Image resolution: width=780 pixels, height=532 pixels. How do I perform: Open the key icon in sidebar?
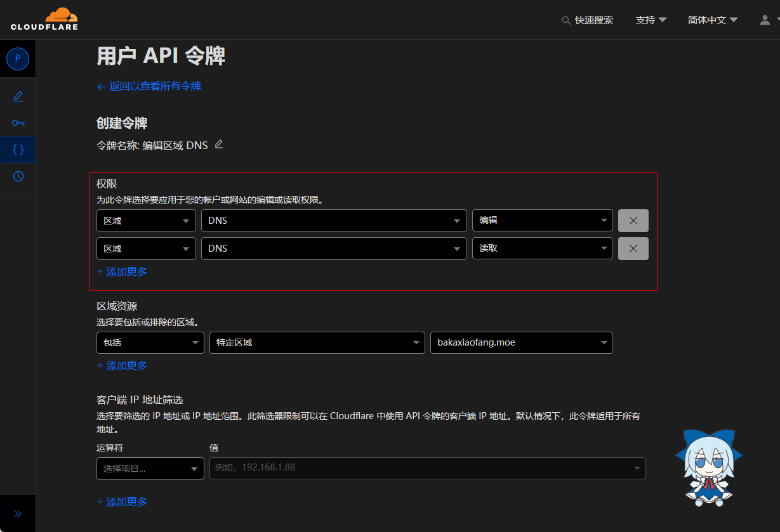click(x=18, y=123)
